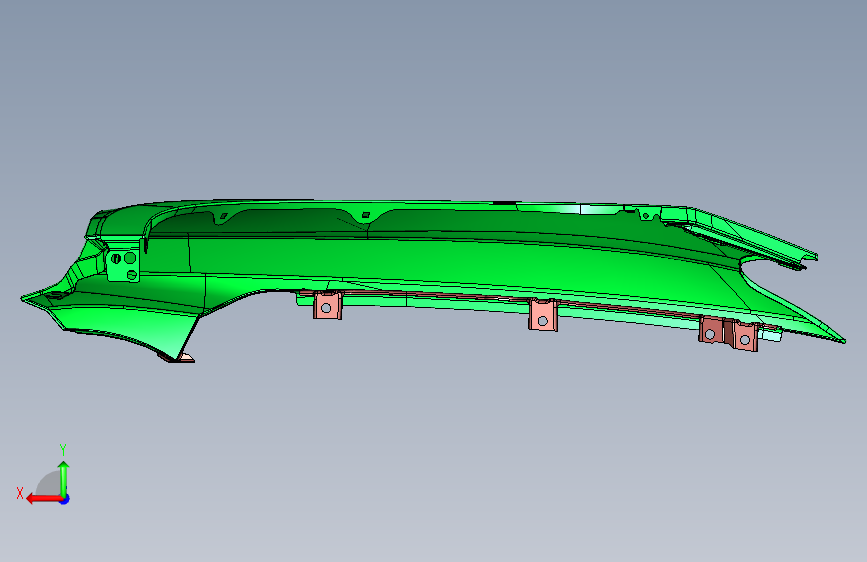
Task: Click the red X axis arrow of the triad
Action: 43,499
